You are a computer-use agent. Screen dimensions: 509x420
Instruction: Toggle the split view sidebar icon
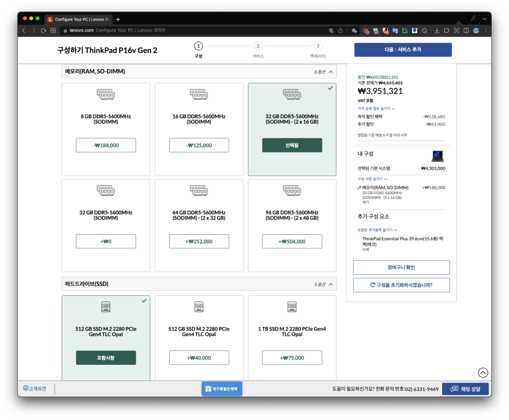pos(466,31)
